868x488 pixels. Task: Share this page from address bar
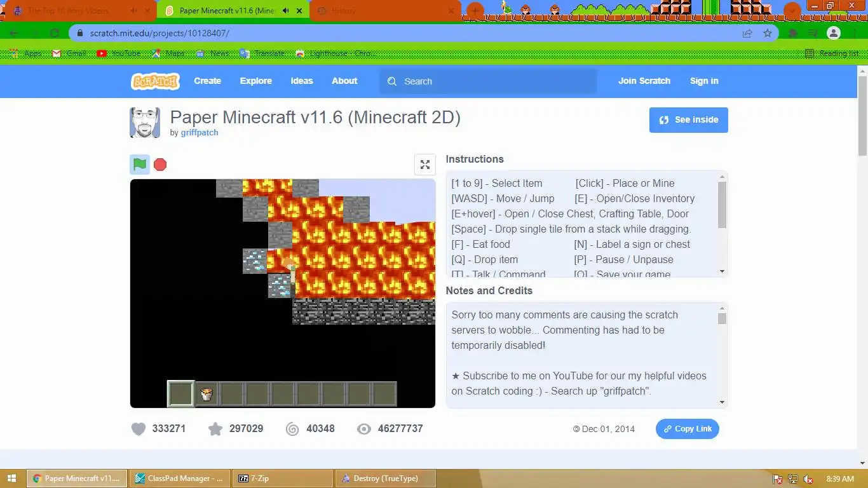click(747, 33)
